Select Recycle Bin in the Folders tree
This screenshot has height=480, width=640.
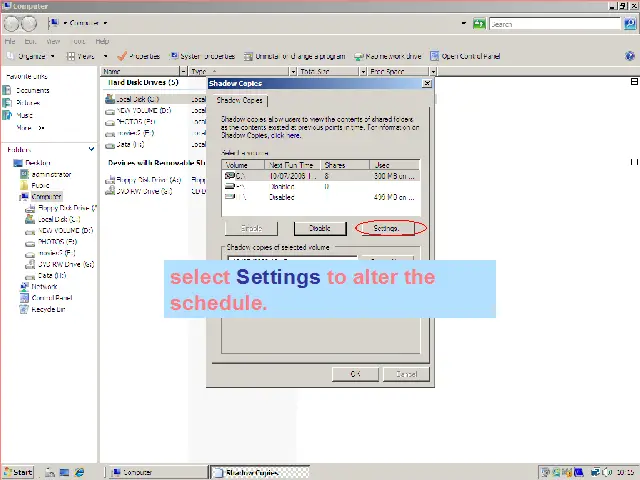[43, 309]
